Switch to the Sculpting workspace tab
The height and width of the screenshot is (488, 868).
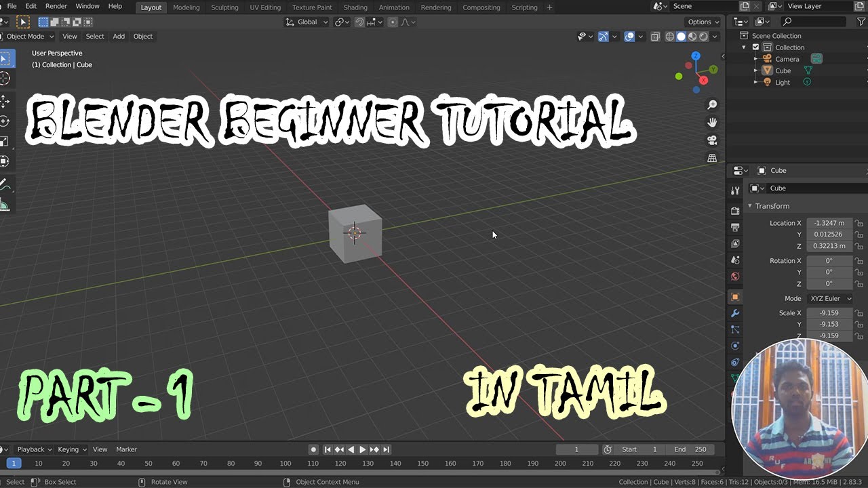(x=224, y=7)
